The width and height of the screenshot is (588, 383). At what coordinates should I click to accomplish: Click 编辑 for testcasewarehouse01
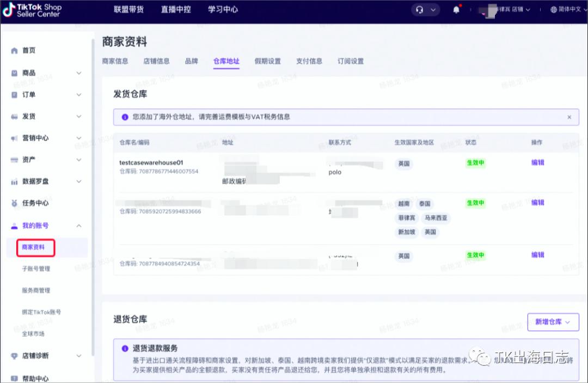click(x=537, y=162)
